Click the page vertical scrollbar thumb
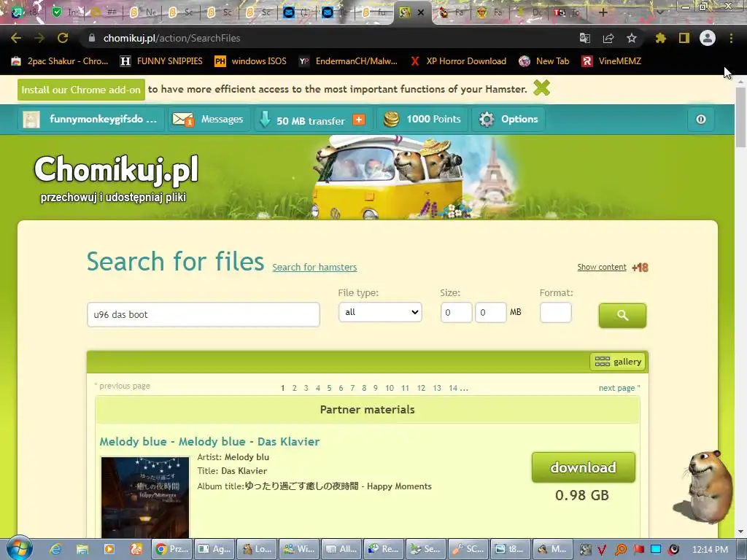The height and width of the screenshot is (560, 747). 741,117
